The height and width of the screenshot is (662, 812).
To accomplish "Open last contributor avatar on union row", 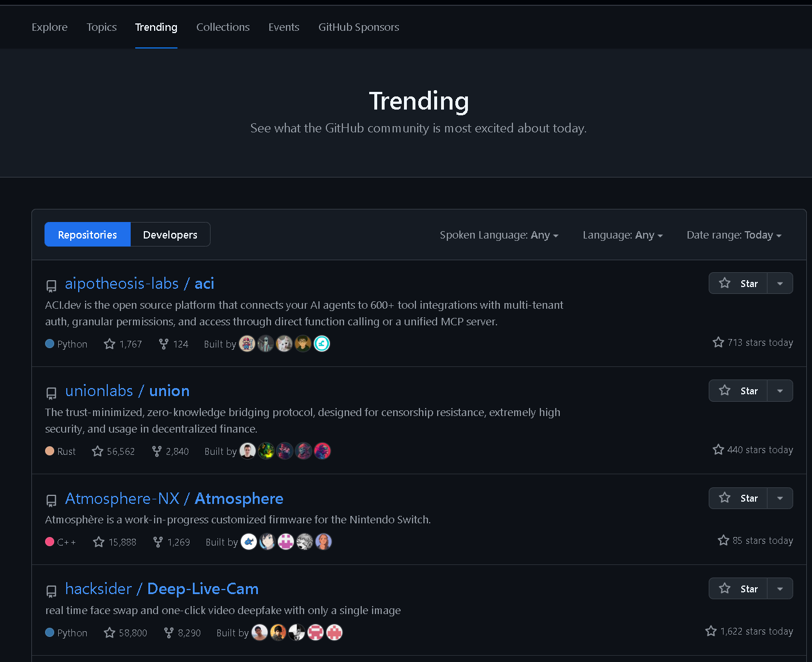I will click(x=322, y=451).
